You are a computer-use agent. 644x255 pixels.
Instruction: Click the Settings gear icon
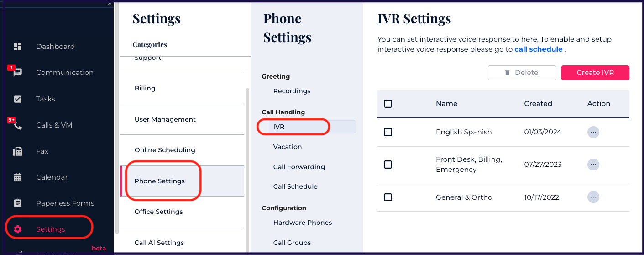coord(18,229)
